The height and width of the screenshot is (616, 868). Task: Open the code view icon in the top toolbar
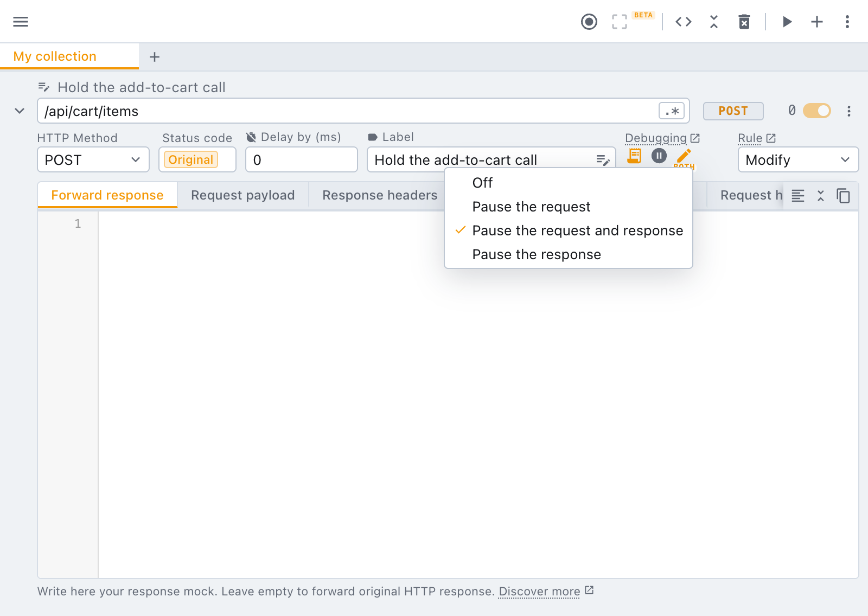click(x=684, y=22)
